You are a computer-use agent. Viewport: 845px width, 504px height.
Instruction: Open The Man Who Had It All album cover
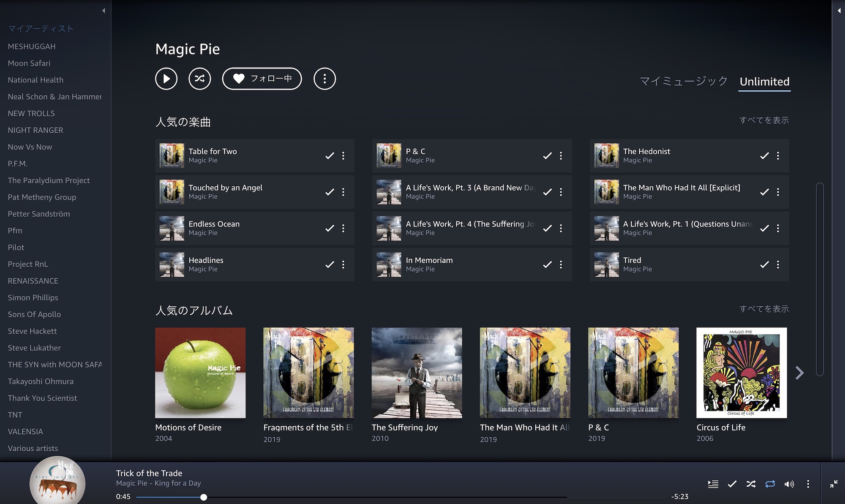pyautogui.click(x=525, y=373)
